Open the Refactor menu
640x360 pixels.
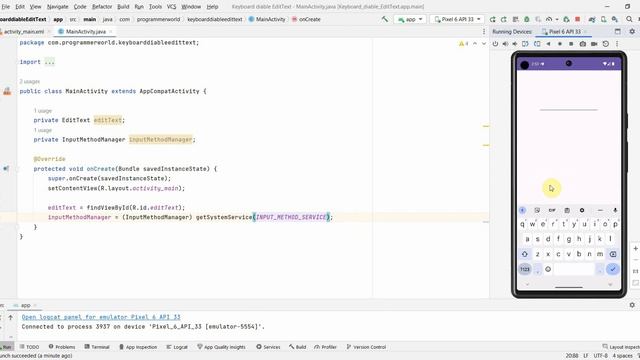(x=102, y=7)
